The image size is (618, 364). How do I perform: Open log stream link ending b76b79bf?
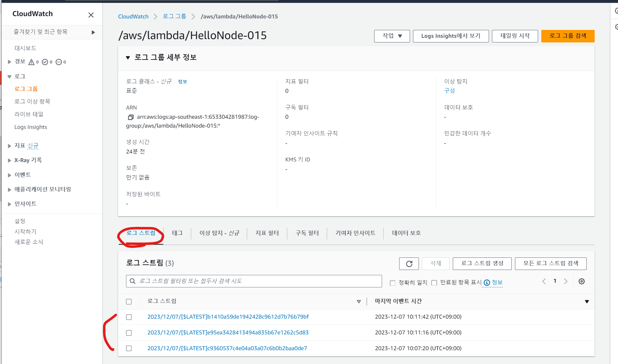pos(228,317)
